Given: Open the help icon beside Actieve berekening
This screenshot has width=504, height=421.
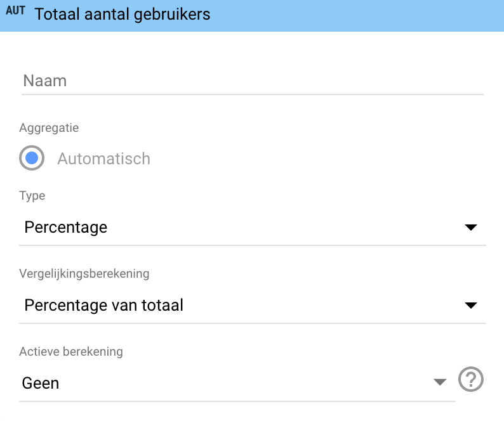Looking at the screenshot, I should (x=471, y=380).
